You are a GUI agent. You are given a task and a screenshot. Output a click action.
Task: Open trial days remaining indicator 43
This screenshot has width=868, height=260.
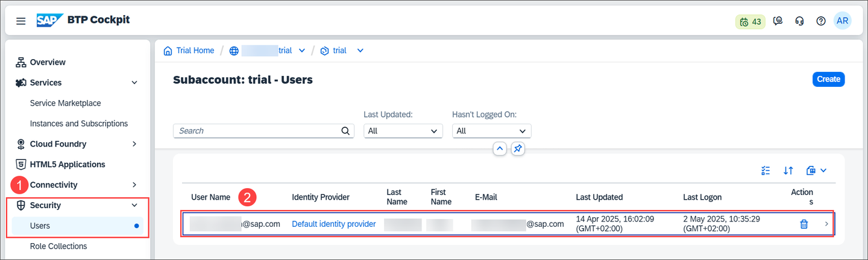click(750, 22)
